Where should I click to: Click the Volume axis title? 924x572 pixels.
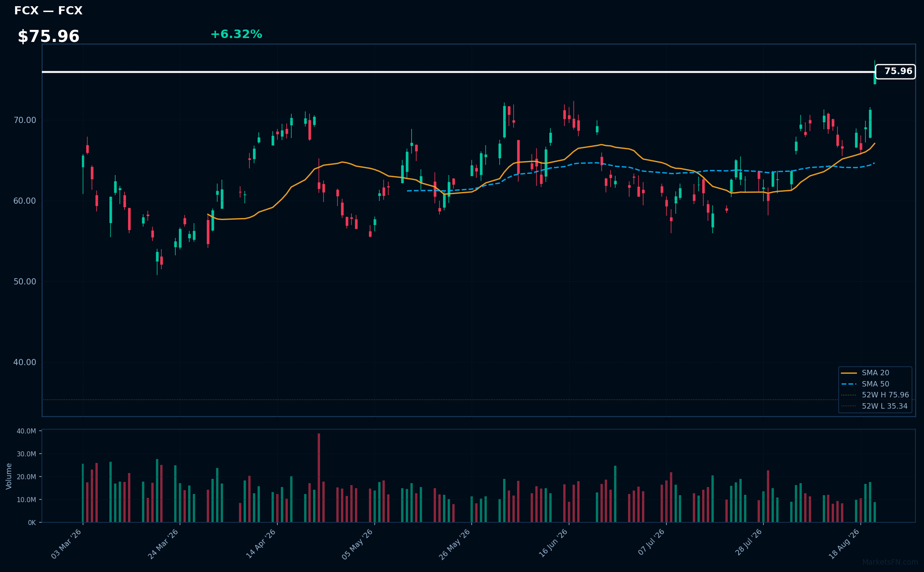(x=9, y=476)
